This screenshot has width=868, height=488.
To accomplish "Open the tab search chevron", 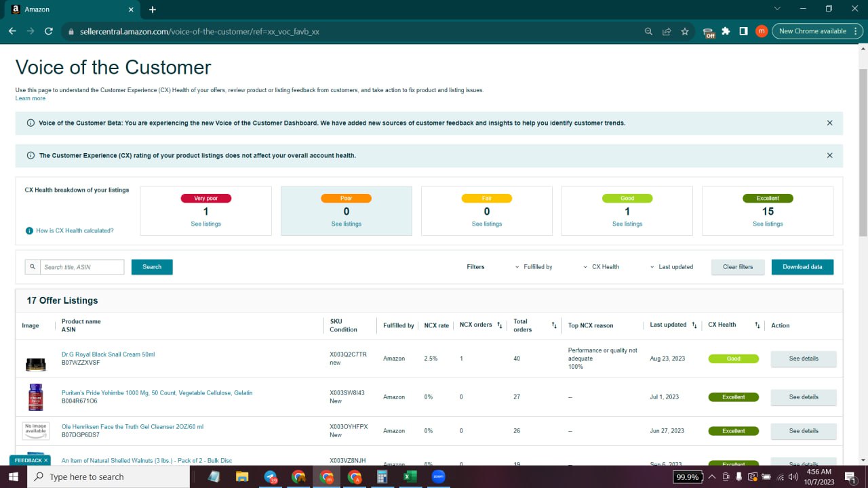I will 777,9.
